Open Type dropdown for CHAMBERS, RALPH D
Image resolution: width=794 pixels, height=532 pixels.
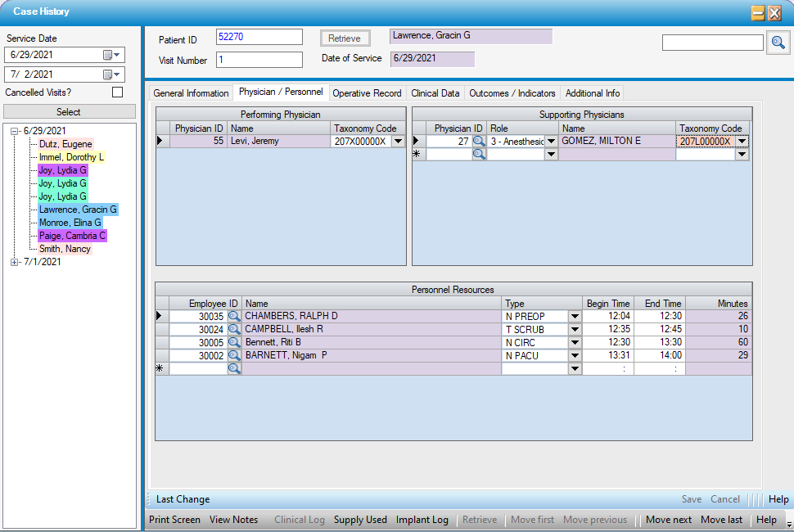coord(574,317)
